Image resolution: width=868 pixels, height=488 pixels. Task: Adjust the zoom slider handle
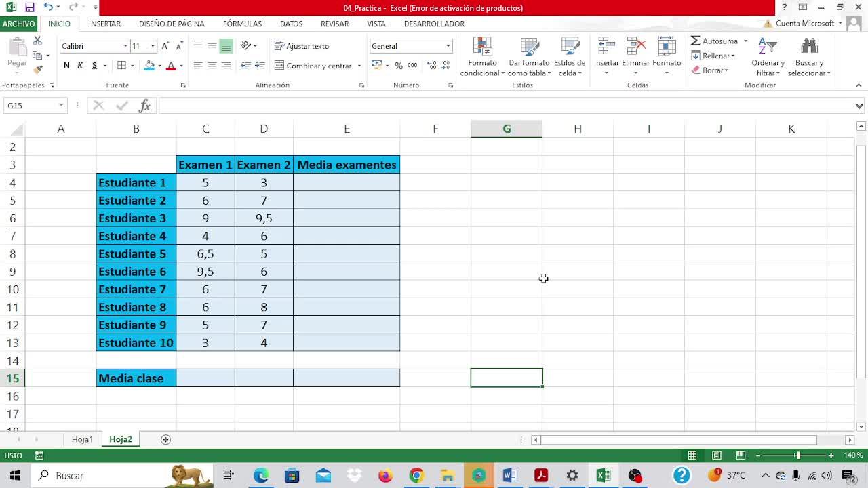coord(797,455)
